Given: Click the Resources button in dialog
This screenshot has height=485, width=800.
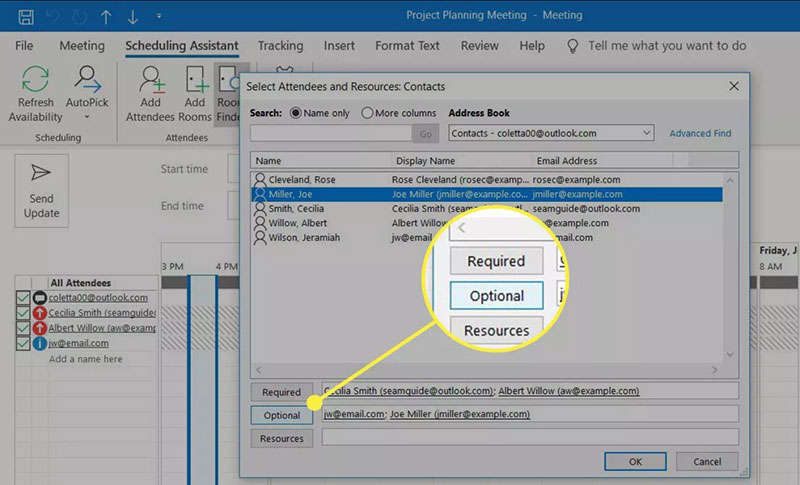Looking at the screenshot, I should tap(282, 439).
